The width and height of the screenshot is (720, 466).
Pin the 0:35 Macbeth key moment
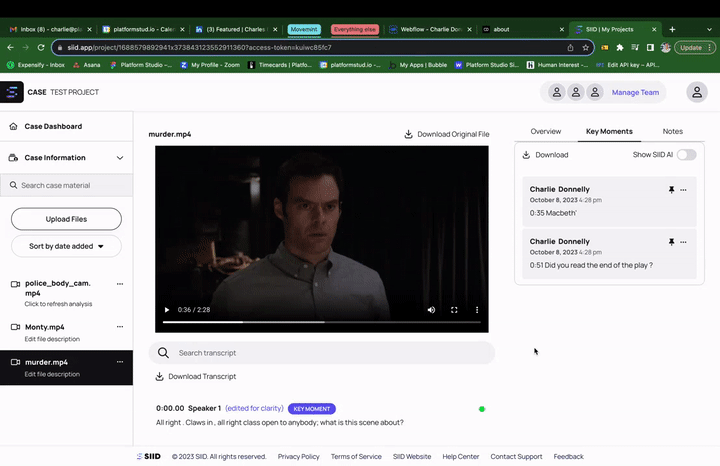[x=671, y=190]
